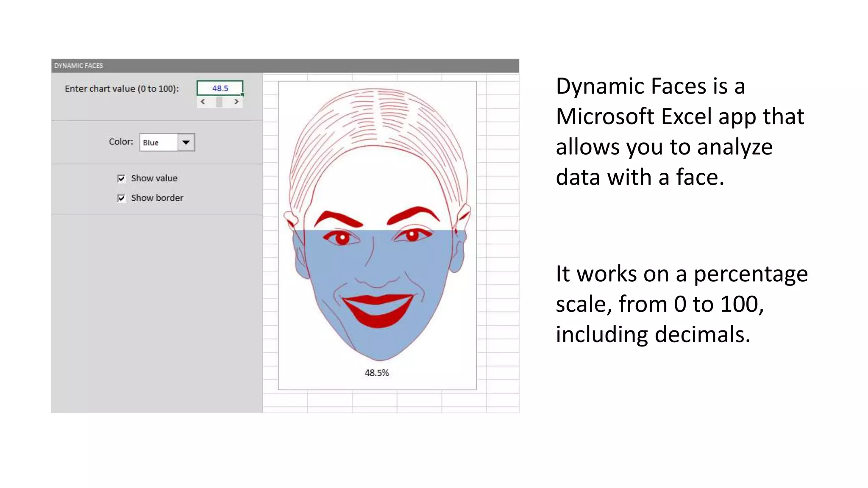Image resolution: width=868 pixels, height=488 pixels.
Task: Click the face's left eye in the chart
Action: [342, 238]
